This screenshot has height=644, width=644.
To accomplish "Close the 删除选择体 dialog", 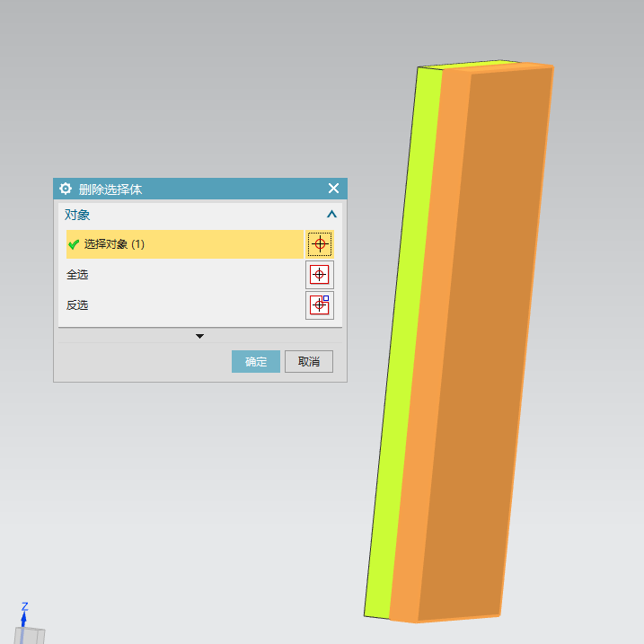I will 333,189.
